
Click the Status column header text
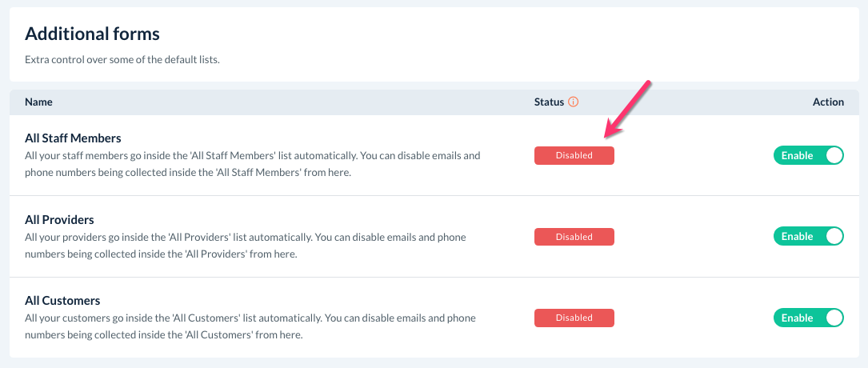(x=549, y=102)
